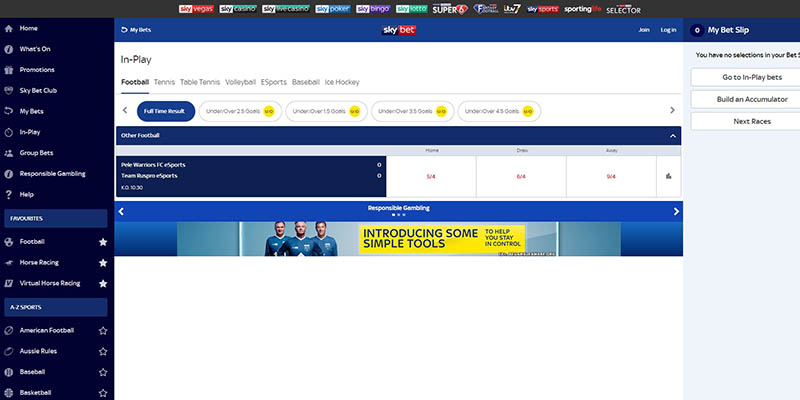
Task: Select Under/Over 1.5 Goals market
Action: click(327, 111)
